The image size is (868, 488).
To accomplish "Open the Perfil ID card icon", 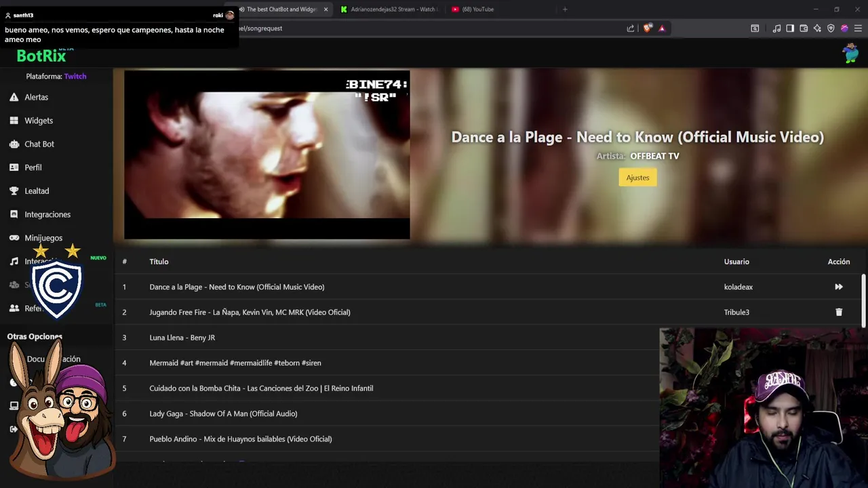I will tap(14, 167).
